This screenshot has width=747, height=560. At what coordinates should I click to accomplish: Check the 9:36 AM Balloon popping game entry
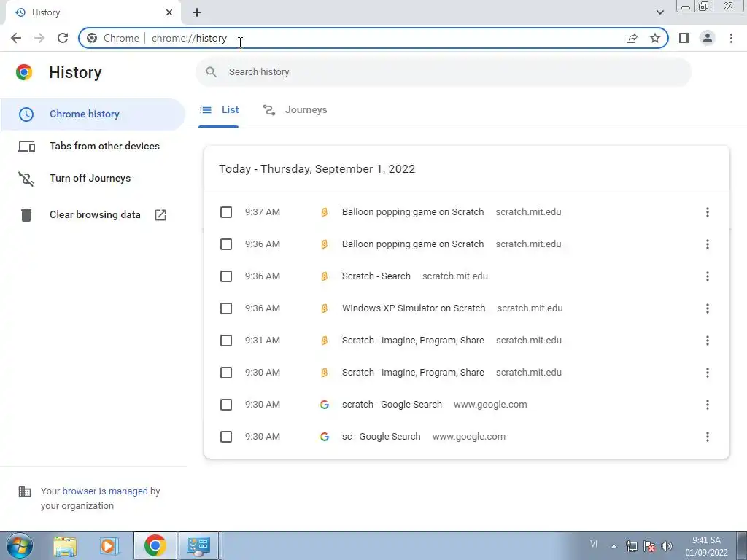coord(226,244)
